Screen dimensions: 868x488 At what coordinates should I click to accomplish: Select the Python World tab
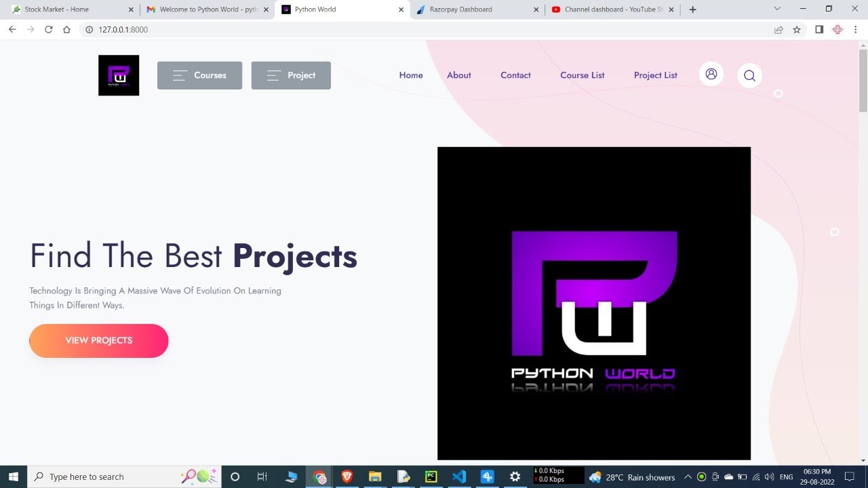[x=342, y=9]
